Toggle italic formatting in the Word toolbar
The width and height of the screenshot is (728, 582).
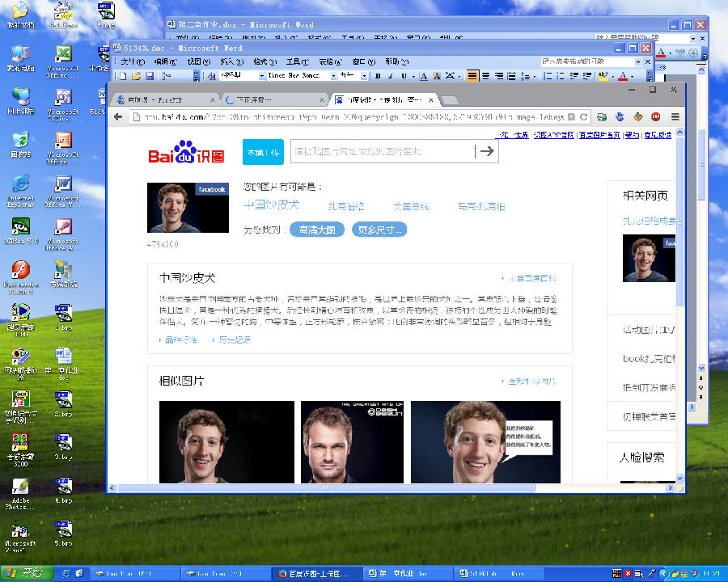(391, 76)
